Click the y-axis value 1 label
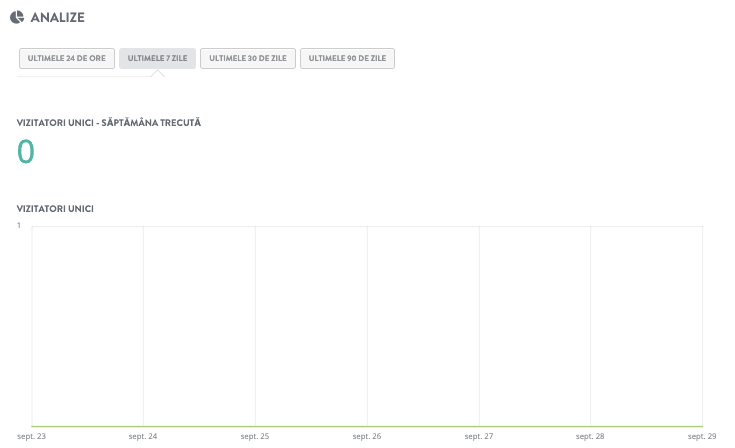This screenshot has width=735, height=448. point(19,226)
